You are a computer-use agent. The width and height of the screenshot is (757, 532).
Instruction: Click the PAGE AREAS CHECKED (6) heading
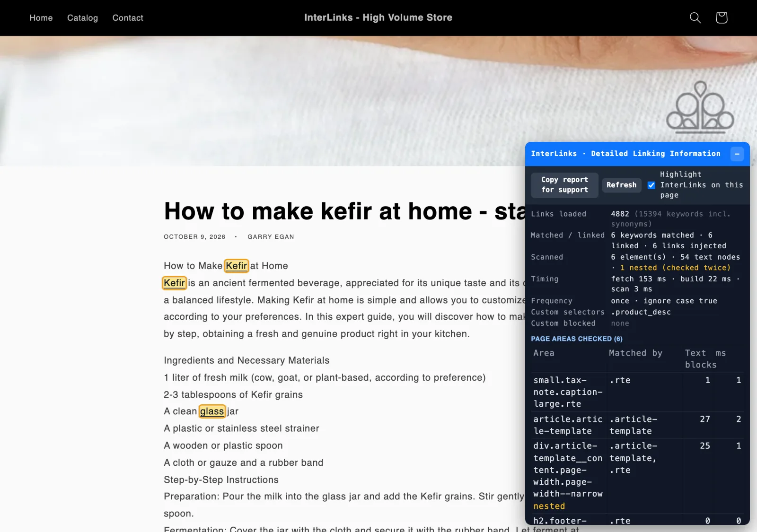[577, 339]
